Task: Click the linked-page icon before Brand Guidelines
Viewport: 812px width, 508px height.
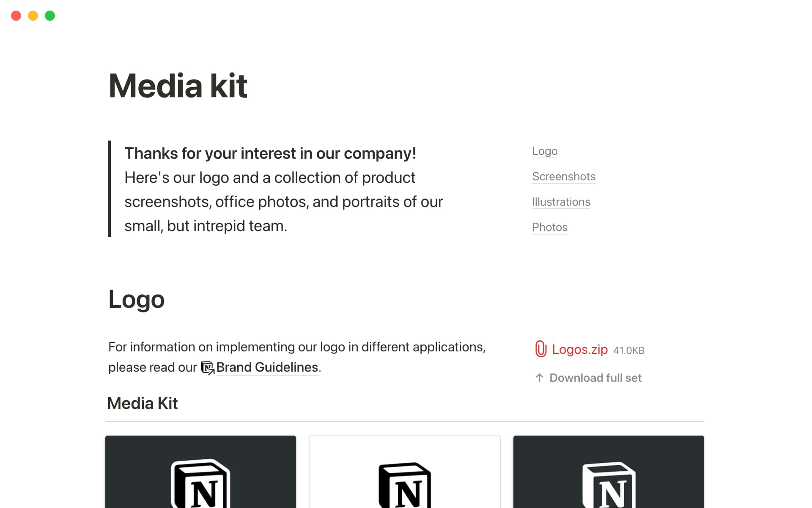Action: pyautogui.click(x=207, y=367)
